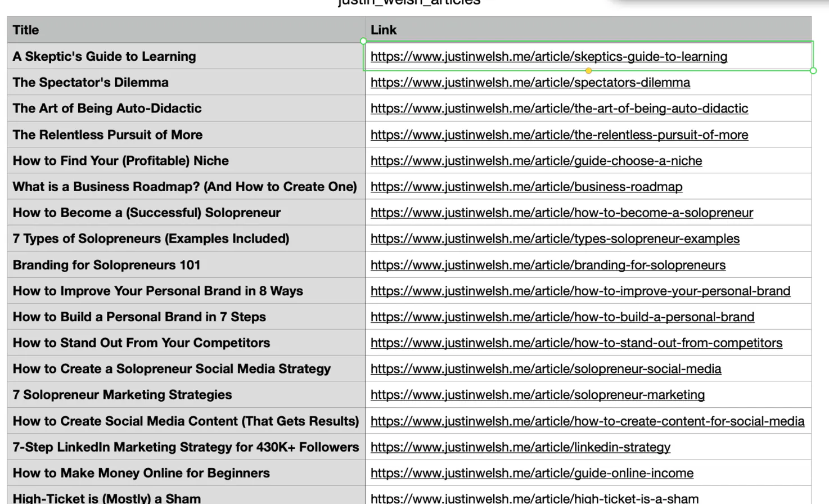
Task: Open the solopreneur-social-media link
Action: (546, 369)
